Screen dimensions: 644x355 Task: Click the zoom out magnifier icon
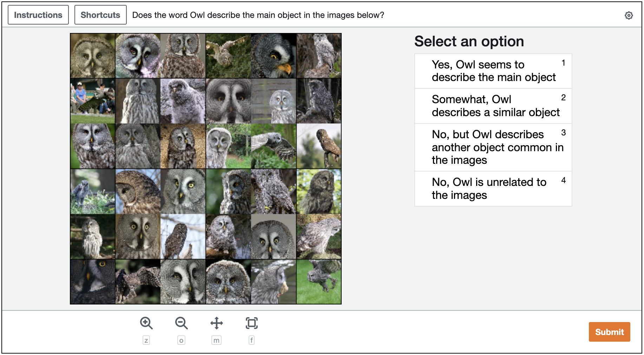pyautogui.click(x=181, y=323)
